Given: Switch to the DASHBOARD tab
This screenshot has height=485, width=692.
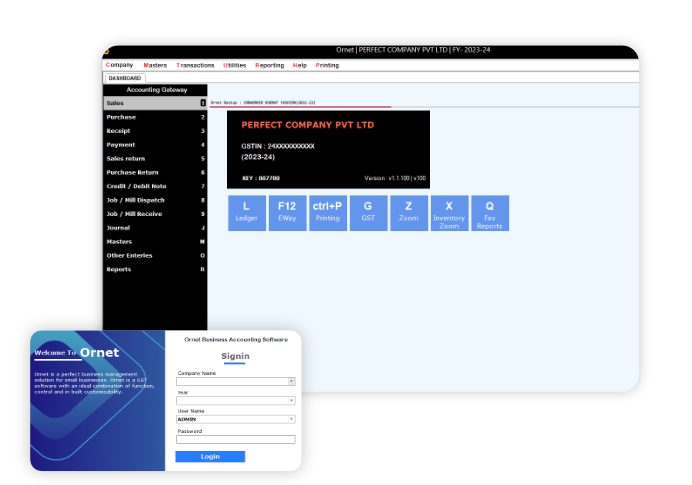Looking at the screenshot, I should (125, 77).
